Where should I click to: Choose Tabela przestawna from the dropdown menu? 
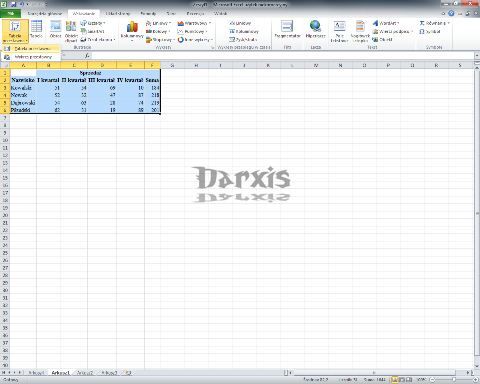tap(31, 49)
